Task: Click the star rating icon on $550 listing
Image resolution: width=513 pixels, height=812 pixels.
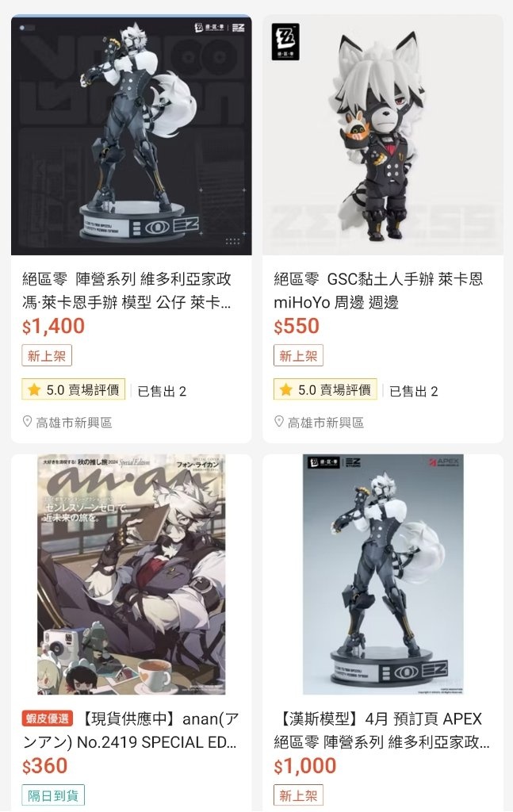Action: (286, 389)
